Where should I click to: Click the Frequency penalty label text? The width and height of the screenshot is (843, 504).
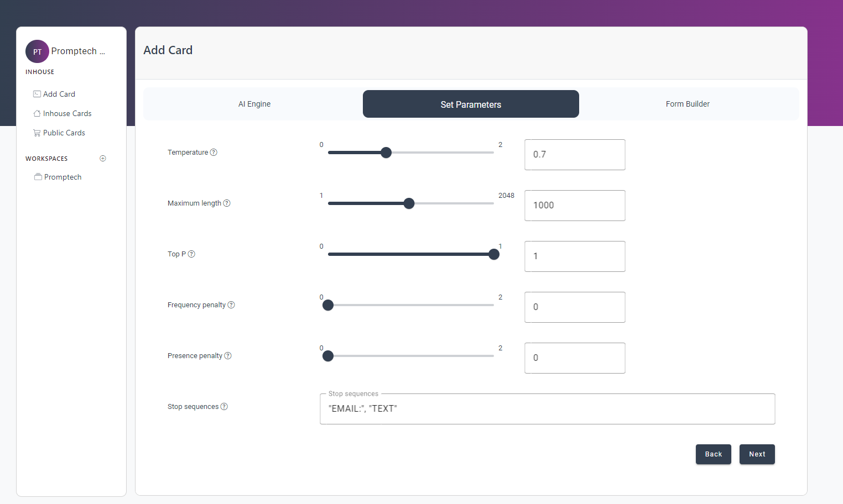(x=196, y=305)
